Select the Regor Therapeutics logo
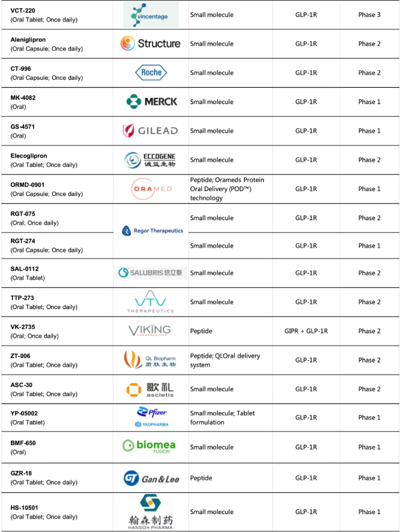This screenshot has width=401, height=532. click(152, 231)
